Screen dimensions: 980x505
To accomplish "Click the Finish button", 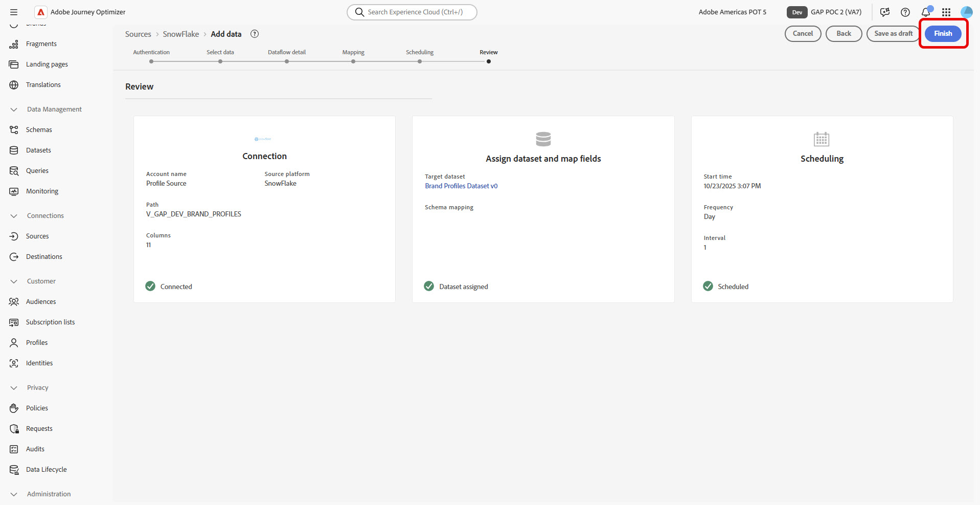I will (x=943, y=34).
